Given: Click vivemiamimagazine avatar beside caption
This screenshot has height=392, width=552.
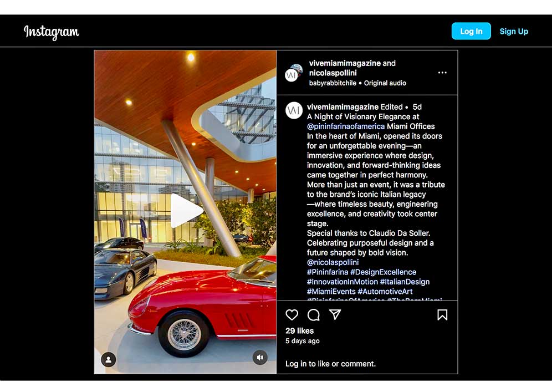Looking at the screenshot, I should [x=294, y=110].
